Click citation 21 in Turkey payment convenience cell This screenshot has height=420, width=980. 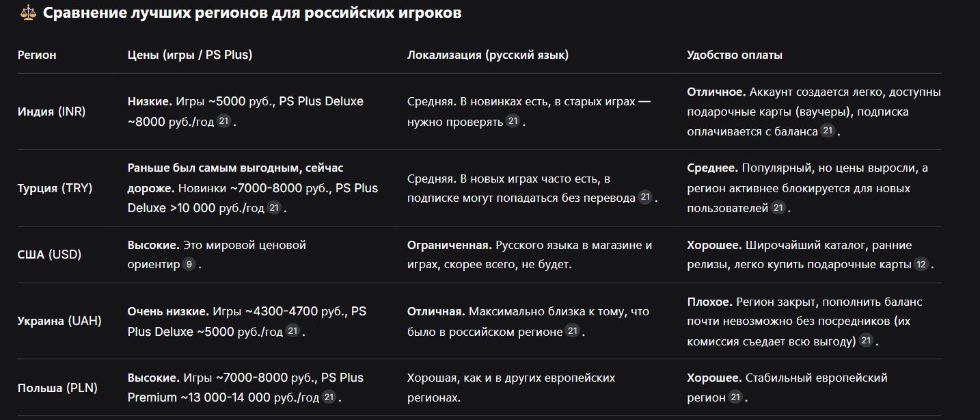pyautogui.click(x=778, y=207)
